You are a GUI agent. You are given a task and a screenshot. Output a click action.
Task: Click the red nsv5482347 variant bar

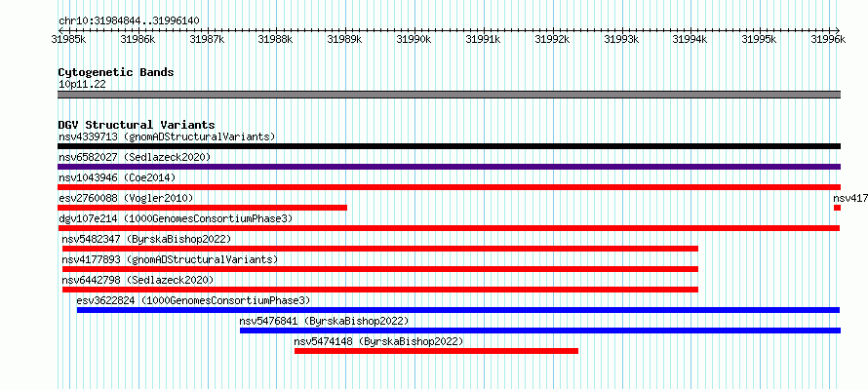click(379, 249)
